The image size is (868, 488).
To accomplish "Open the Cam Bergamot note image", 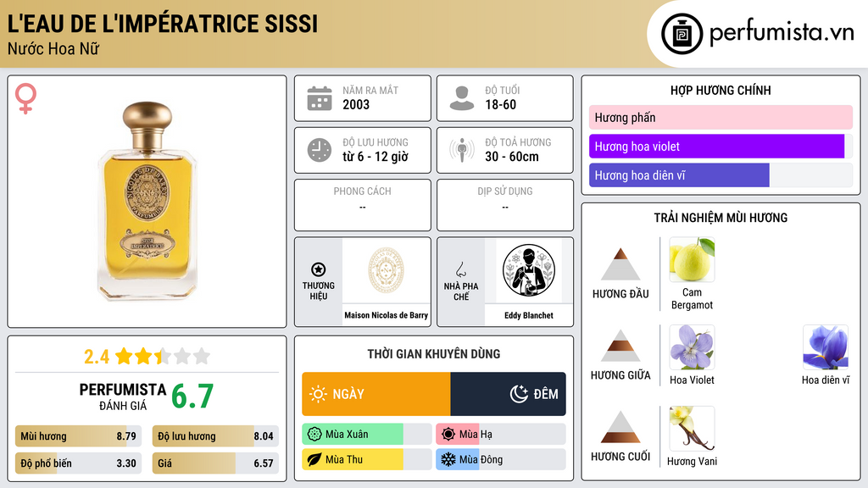I will click(x=692, y=259).
